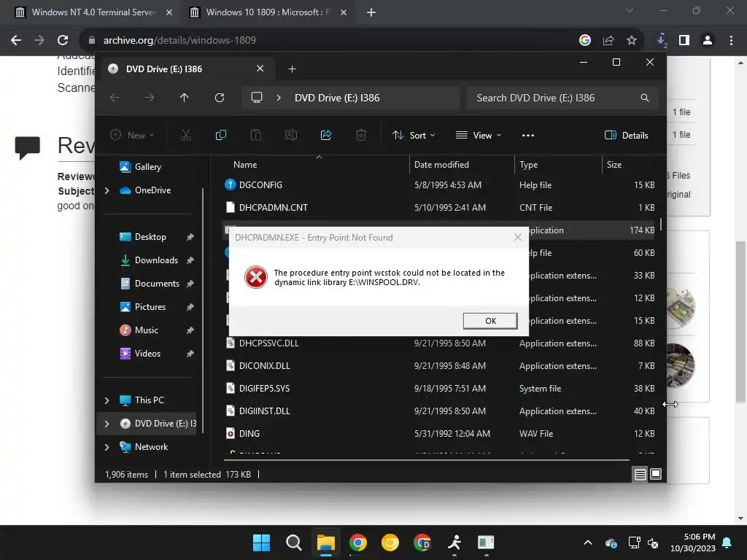Go forward in File Explorer navigation
747x560 pixels.
(150, 98)
